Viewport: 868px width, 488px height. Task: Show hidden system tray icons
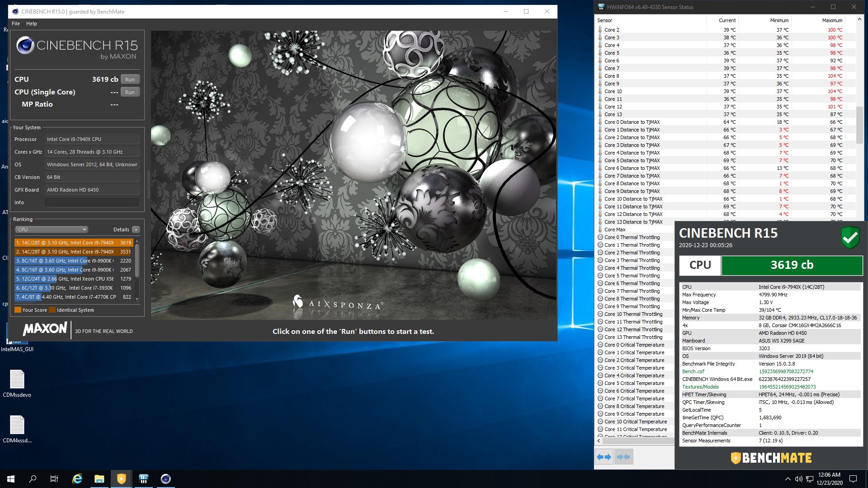(788, 479)
